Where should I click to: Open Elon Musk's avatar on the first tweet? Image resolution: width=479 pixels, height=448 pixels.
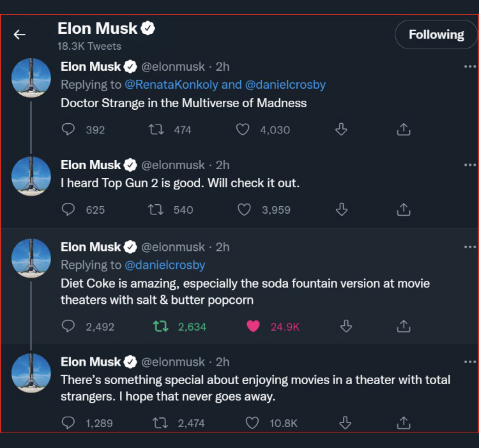(31, 78)
